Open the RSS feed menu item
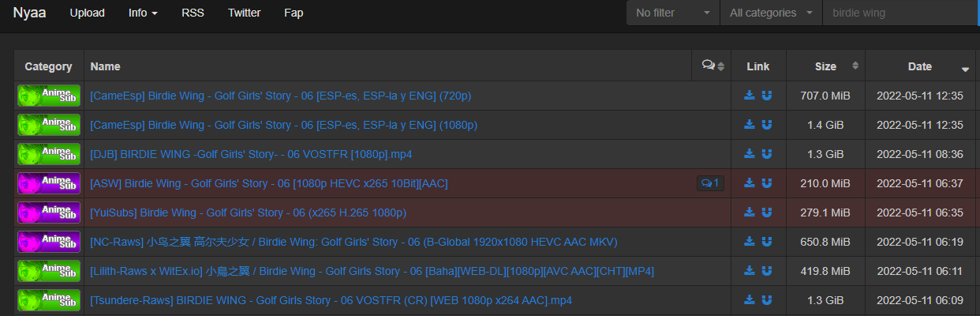Viewport: 980px width, 316px height. point(193,13)
